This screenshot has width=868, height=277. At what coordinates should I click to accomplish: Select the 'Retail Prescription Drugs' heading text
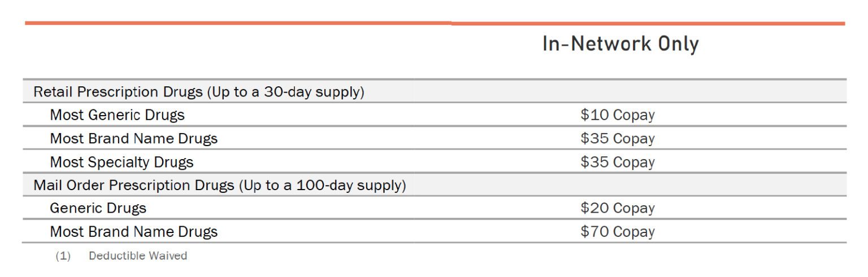[118, 92]
